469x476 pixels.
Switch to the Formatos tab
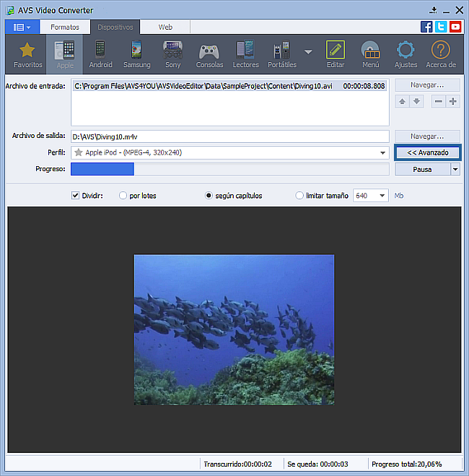[x=65, y=27]
